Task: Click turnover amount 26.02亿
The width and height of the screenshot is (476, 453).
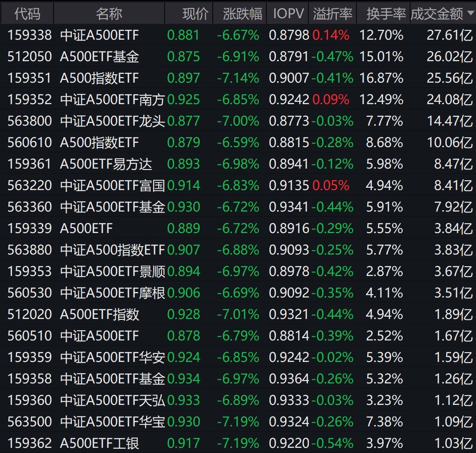Action: click(449, 57)
